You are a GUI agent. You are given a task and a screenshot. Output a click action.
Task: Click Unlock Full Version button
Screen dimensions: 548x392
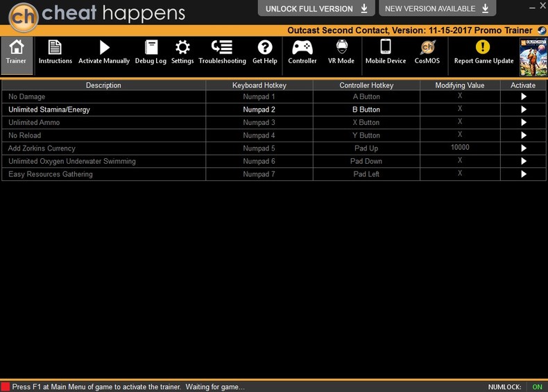point(316,8)
